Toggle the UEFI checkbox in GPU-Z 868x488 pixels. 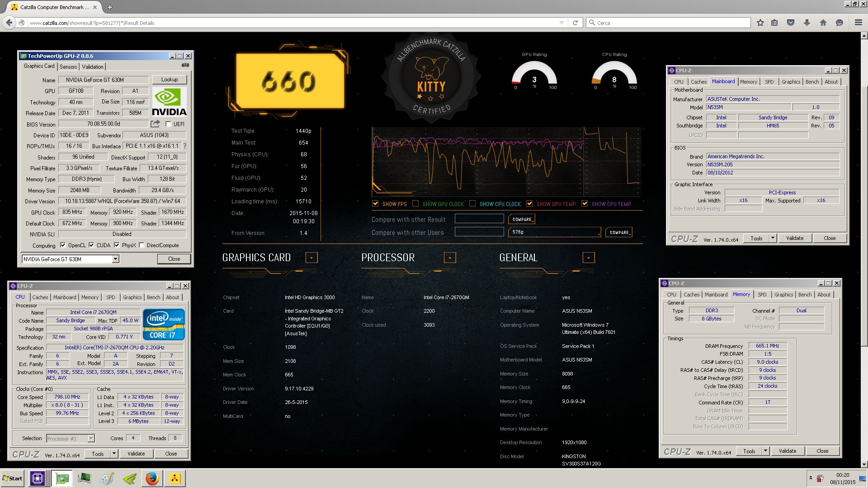(168, 124)
